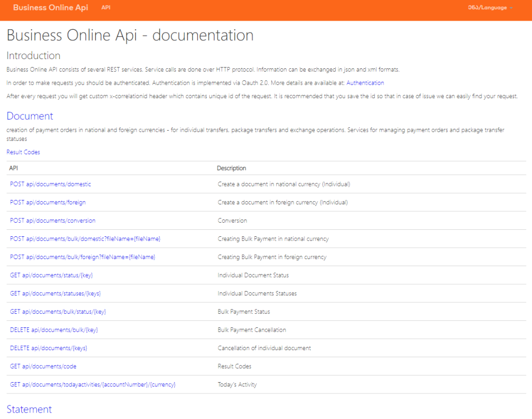Open POST api/documents/bulk/domestic endpoint link
Image resolution: width=532 pixels, height=419 pixels.
(85, 238)
